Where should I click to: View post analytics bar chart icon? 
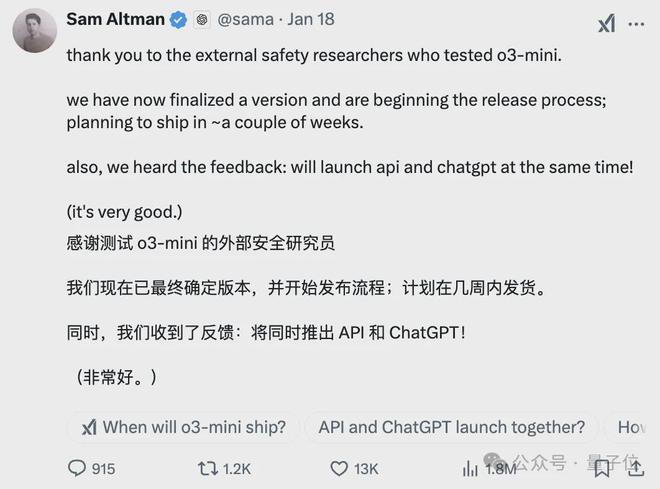(x=470, y=468)
